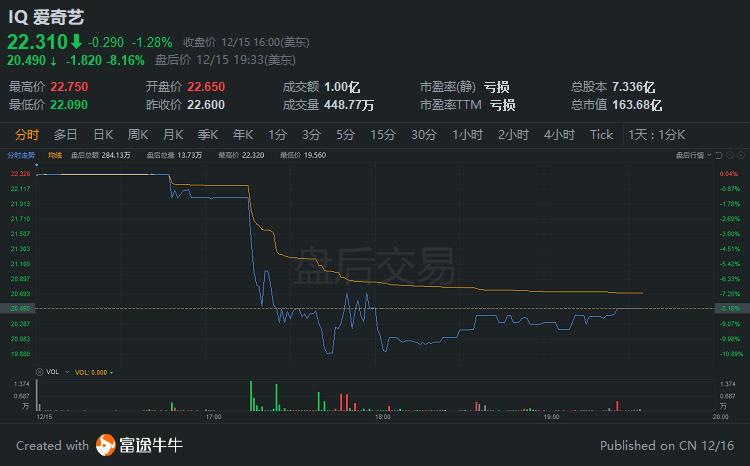Select the 30分 interval tab
The width and height of the screenshot is (750, 466).
pyautogui.click(x=424, y=135)
